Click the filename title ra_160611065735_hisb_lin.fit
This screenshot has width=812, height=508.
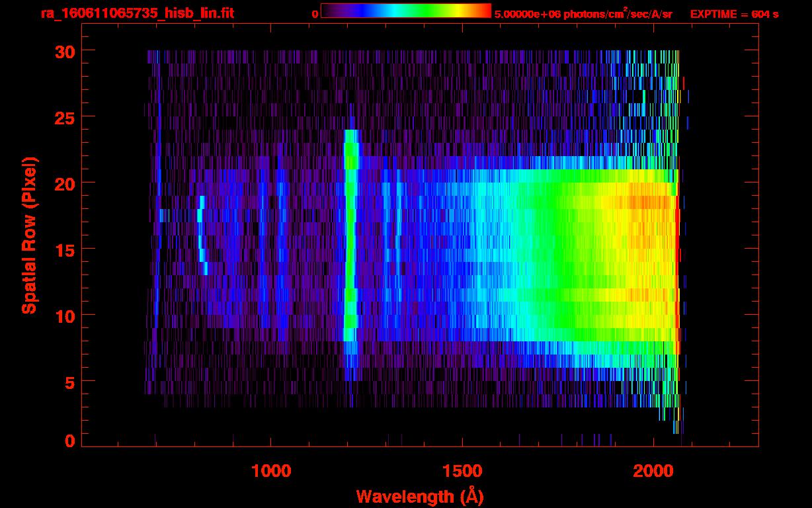tap(136, 13)
